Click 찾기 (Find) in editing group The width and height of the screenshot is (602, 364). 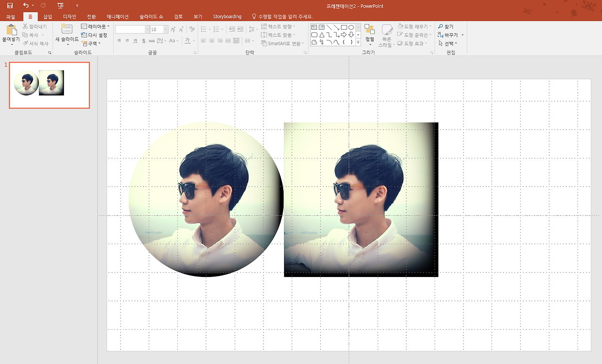coord(446,27)
